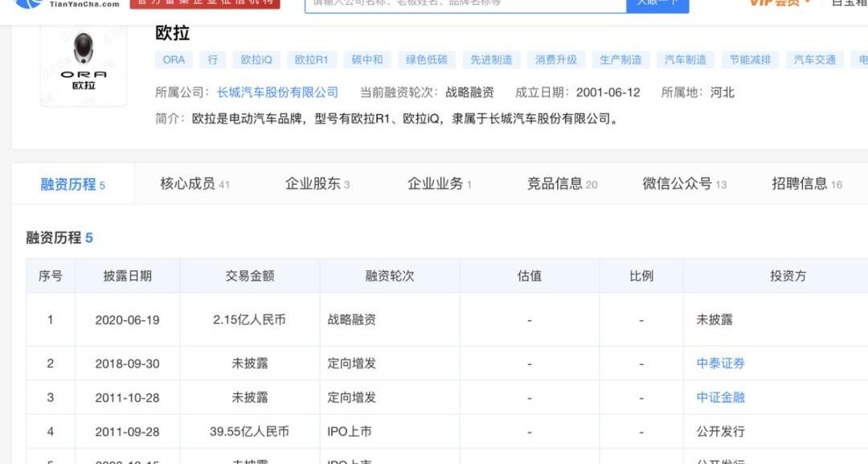This screenshot has width=868, height=464.
Task: Open the VIP会员 dropdown
Action: 780,3
